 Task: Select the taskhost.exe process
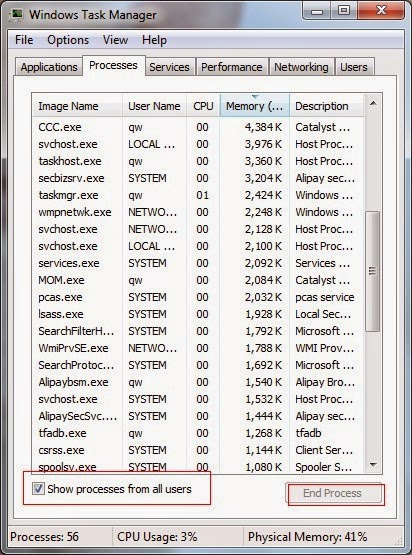198,161
